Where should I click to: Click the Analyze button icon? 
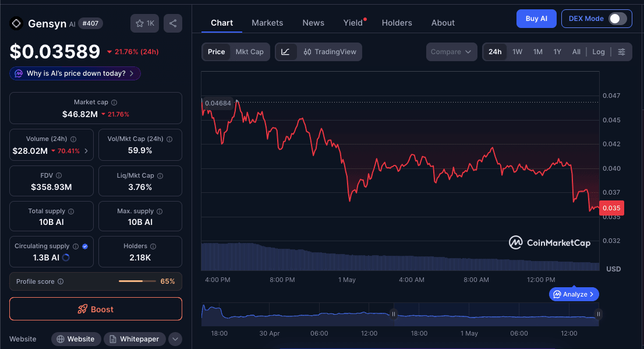[x=557, y=294]
